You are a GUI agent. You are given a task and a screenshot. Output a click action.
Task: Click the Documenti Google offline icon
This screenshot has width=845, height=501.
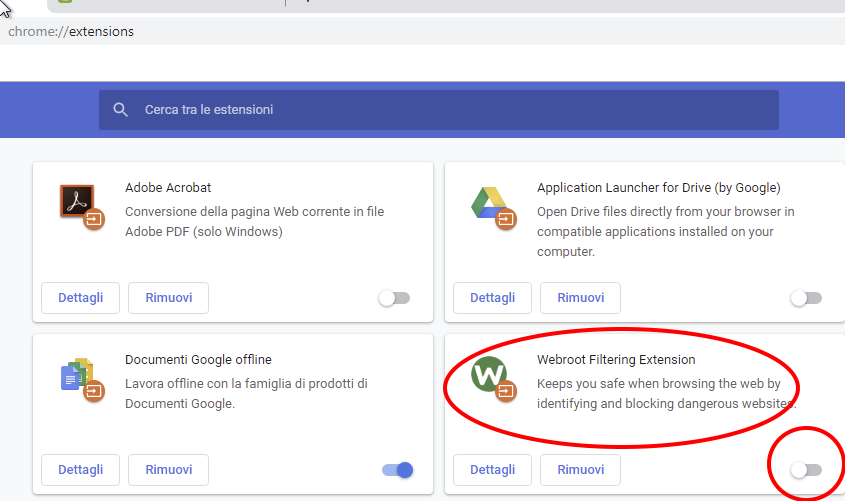coord(77,376)
